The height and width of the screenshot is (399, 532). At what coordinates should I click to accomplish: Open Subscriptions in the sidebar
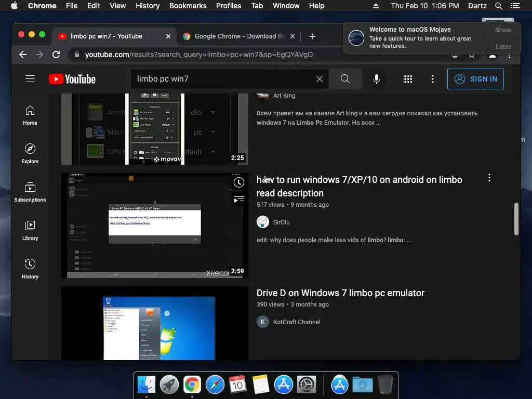point(30,192)
